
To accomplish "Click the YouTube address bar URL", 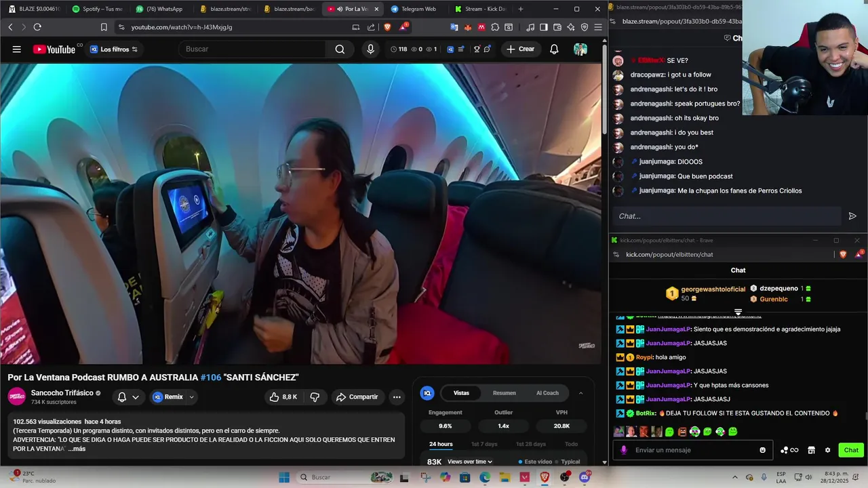I will 182,27.
